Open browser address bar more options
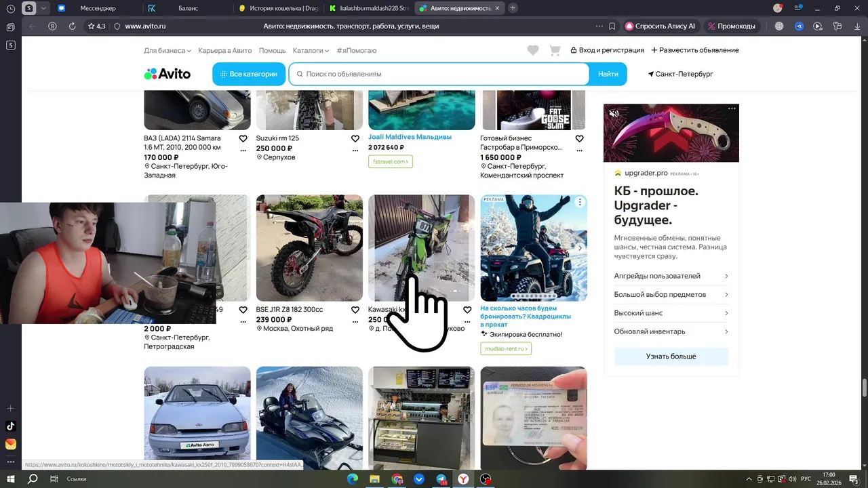 599,26
